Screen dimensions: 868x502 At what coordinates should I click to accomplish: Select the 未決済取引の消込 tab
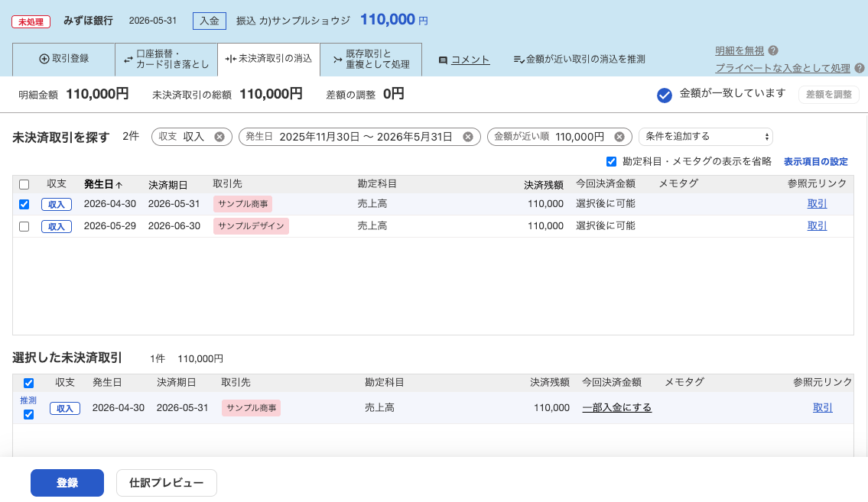click(x=268, y=59)
